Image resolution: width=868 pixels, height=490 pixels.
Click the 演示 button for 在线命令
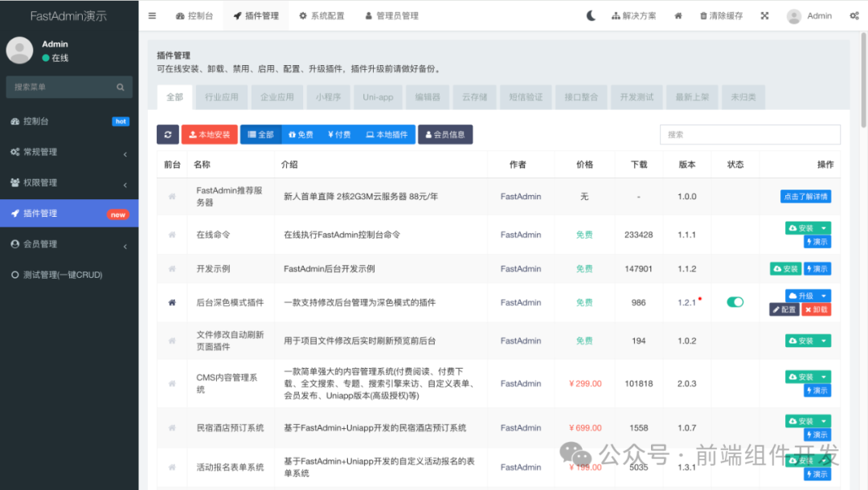coord(817,242)
